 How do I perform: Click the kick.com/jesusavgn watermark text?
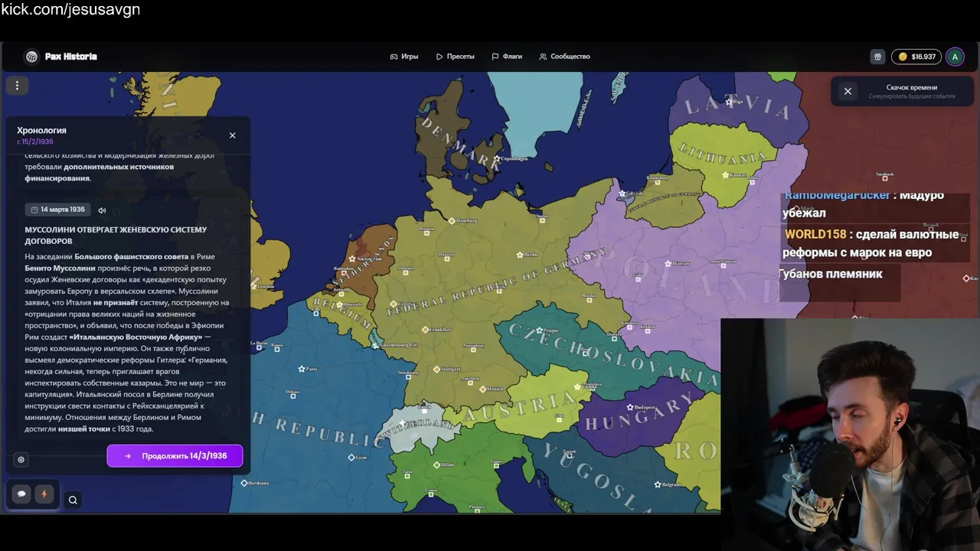point(70,10)
